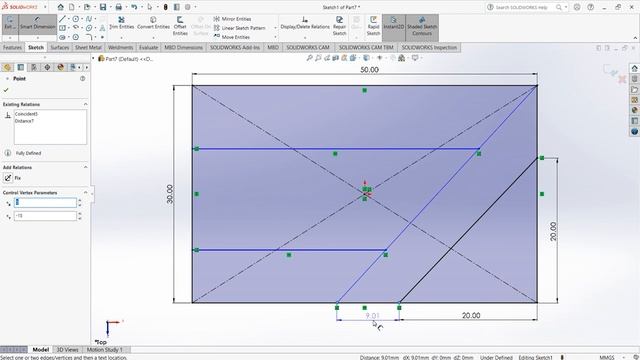This screenshot has width=640, height=360.
Task: Click Mirror Entities
Action: [232, 19]
